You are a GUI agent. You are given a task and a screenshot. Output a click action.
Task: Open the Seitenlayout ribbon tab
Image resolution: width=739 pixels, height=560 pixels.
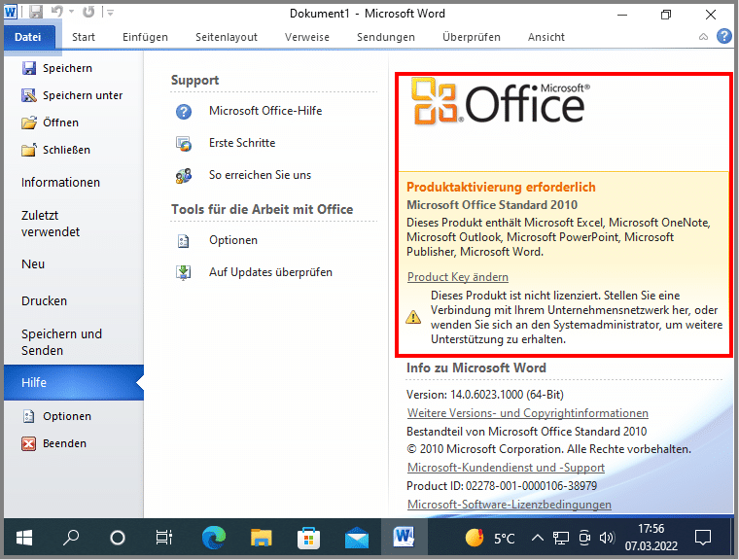click(227, 37)
